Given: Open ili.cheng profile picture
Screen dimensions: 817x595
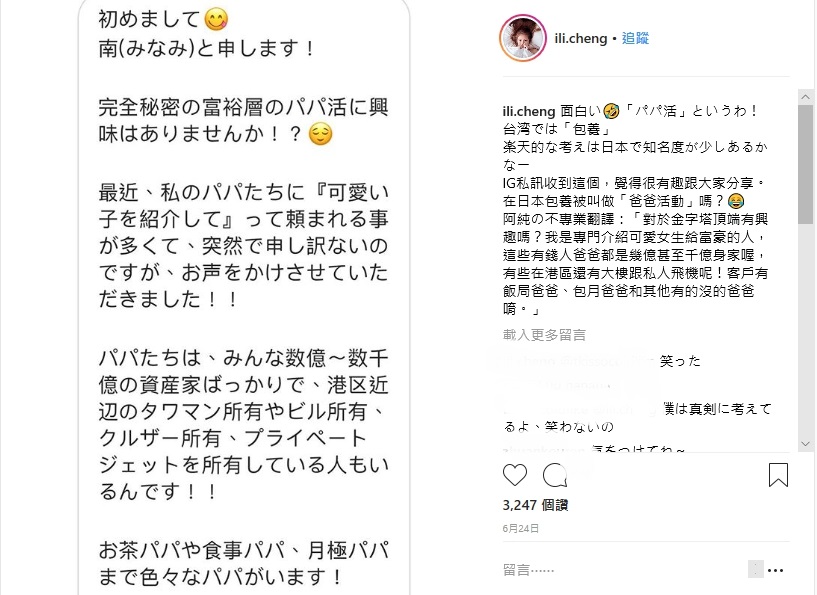Looking at the screenshot, I should [x=523, y=38].
